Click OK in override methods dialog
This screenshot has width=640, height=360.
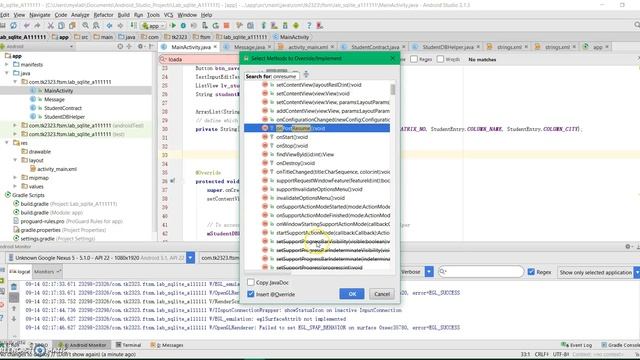pos(352,294)
